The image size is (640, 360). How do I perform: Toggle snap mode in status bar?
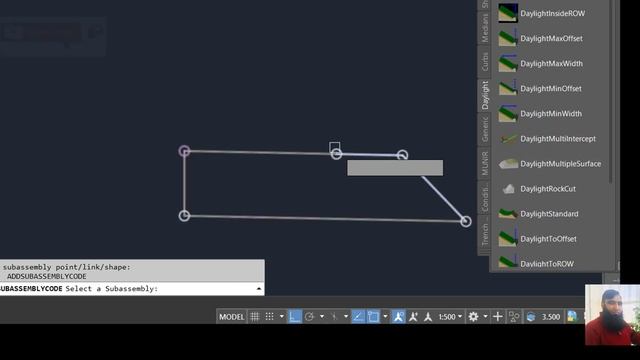[269, 317]
